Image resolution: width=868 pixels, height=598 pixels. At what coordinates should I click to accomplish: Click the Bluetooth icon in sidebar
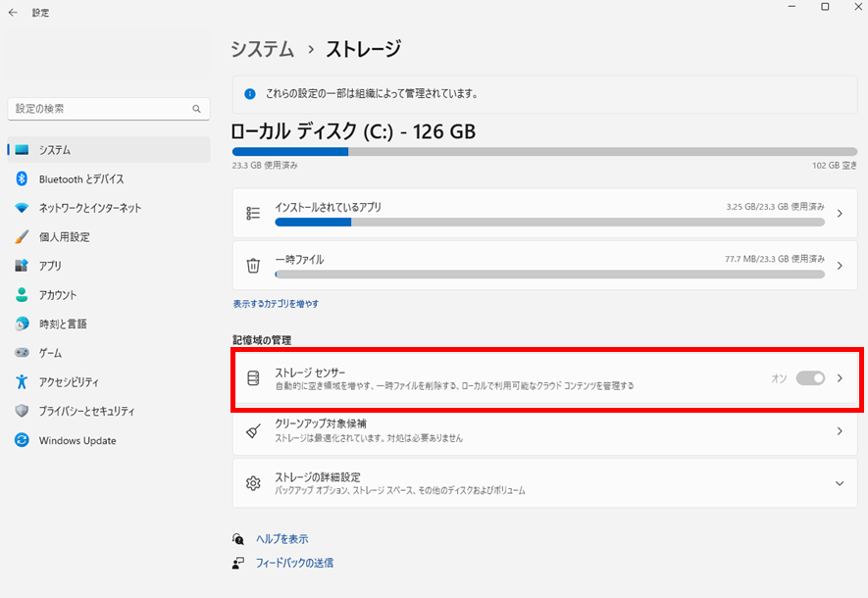pyautogui.click(x=22, y=178)
